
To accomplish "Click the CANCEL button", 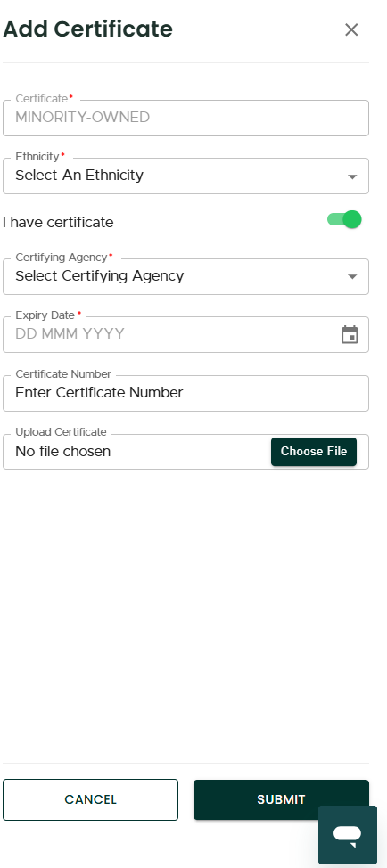I will [90, 800].
